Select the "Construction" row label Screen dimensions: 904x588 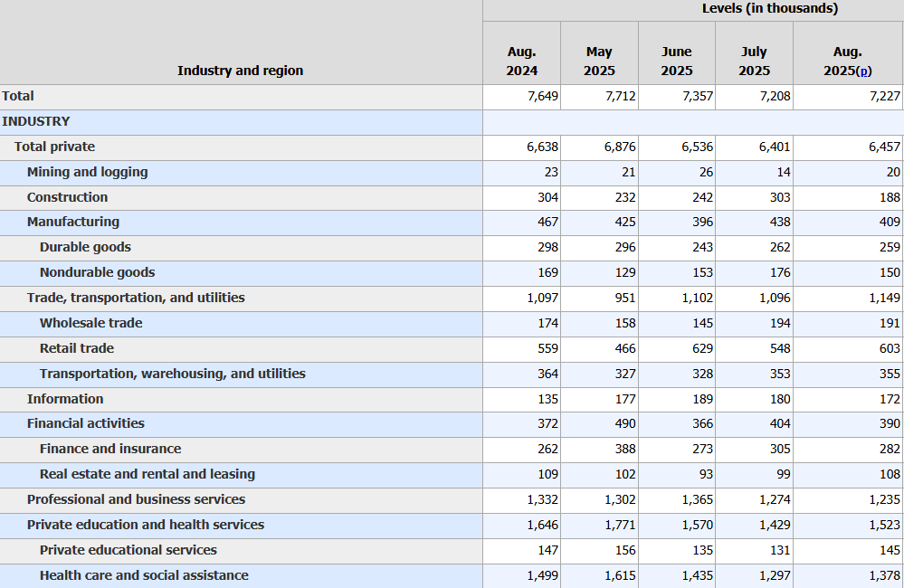click(x=67, y=197)
